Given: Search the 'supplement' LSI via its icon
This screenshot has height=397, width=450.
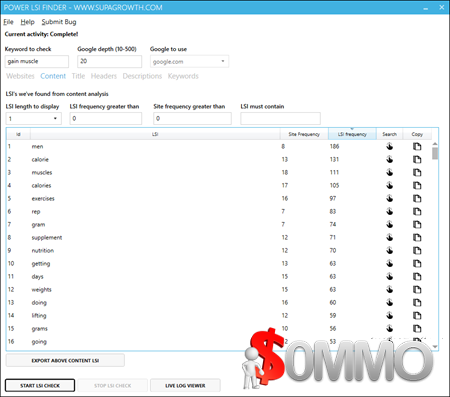Looking at the screenshot, I should pyautogui.click(x=389, y=237).
